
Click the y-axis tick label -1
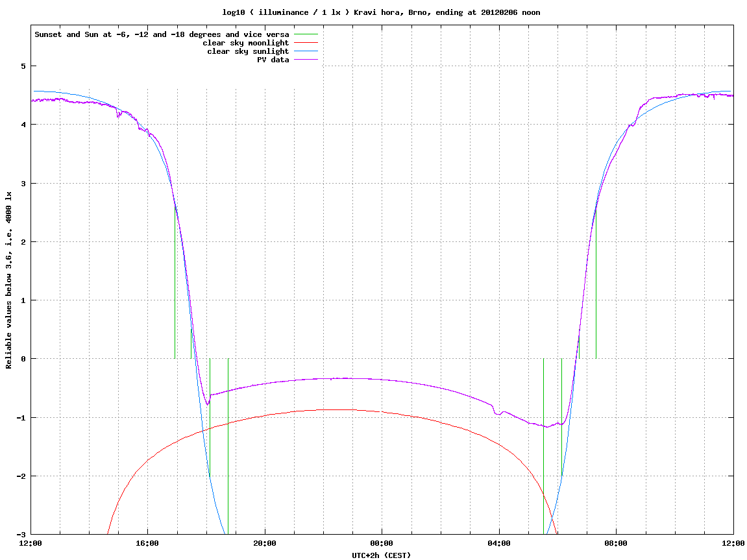(21, 418)
